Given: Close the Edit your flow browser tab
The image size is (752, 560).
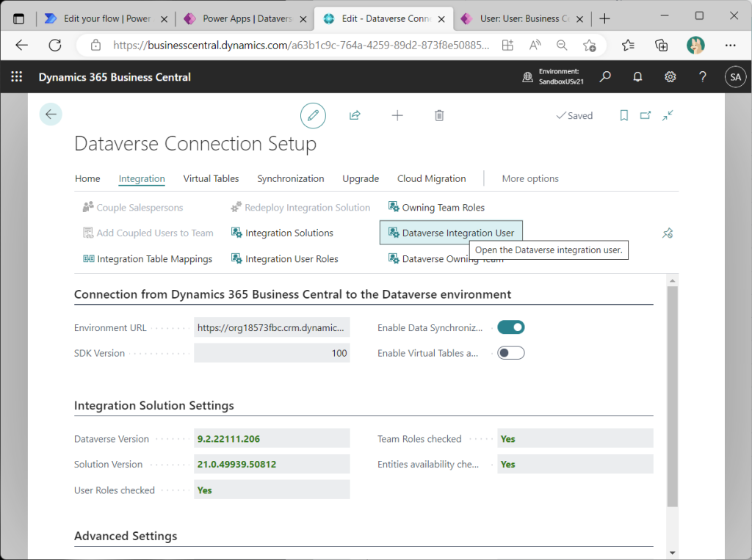Looking at the screenshot, I should tap(164, 19).
